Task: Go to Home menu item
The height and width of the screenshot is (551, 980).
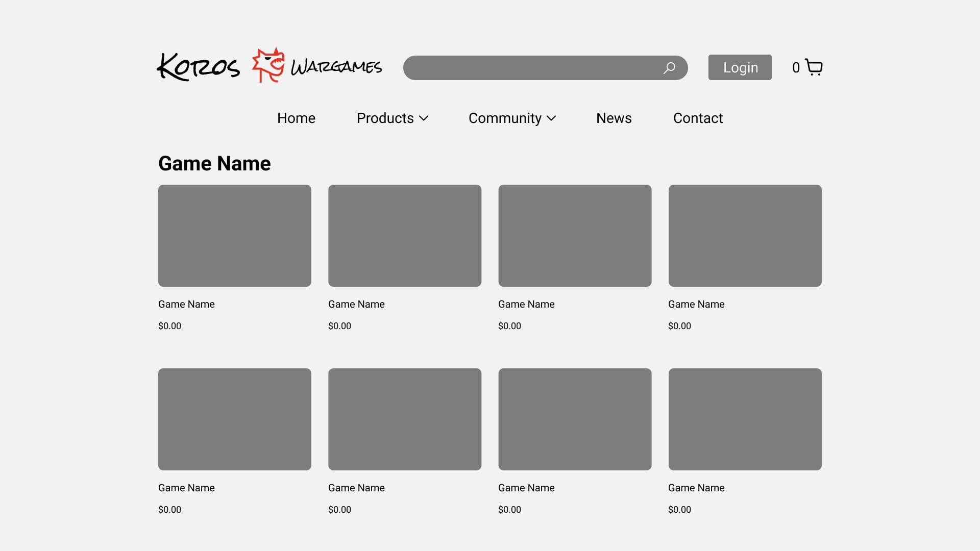Action: (296, 118)
